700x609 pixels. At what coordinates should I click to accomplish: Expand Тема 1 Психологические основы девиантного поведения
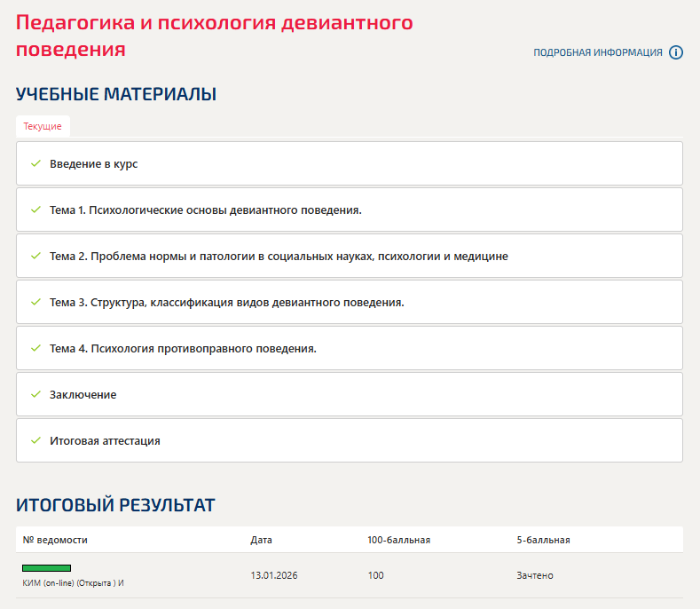point(206,210)
